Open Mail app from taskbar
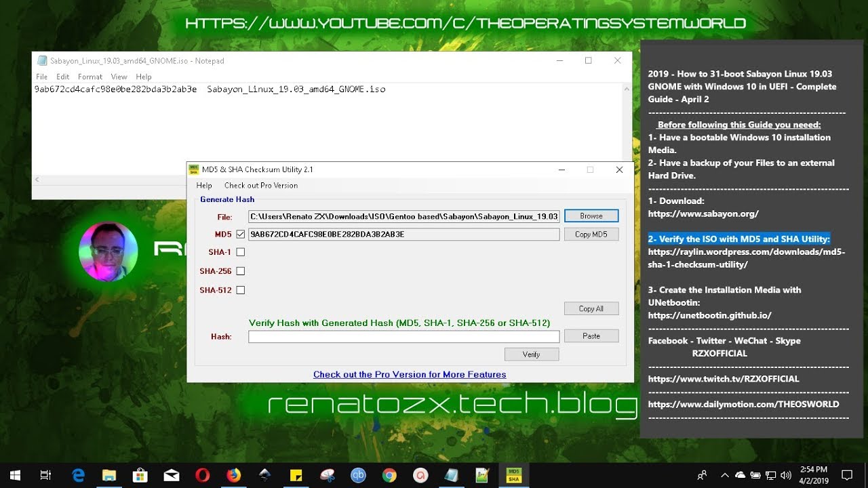The height and width of the screenshot is (488, 868). coord(172,475)
